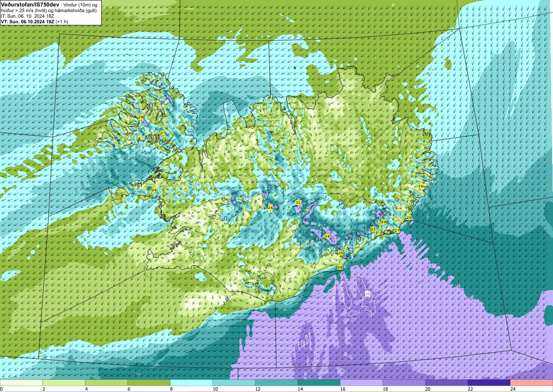553x392 pixels.
Task: Pick the 12–14 m/s teal legend swatch
Action: point(276,383)
